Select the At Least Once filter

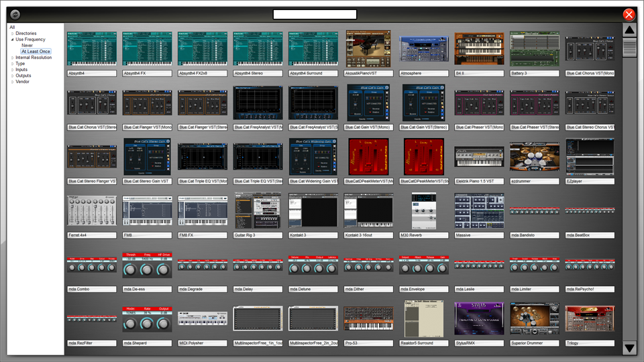(36, 52)
